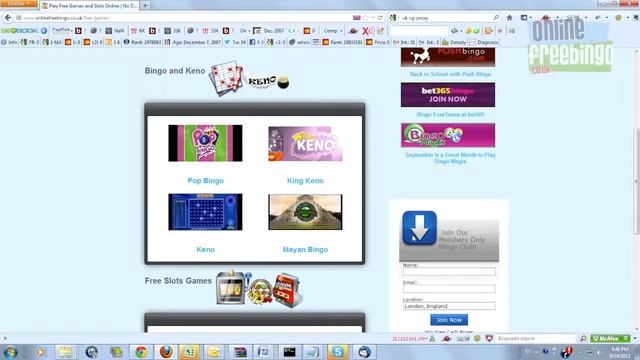Click the McAfee status badge
The width and height of the screenshot is (640, 360).
[611, 338]
